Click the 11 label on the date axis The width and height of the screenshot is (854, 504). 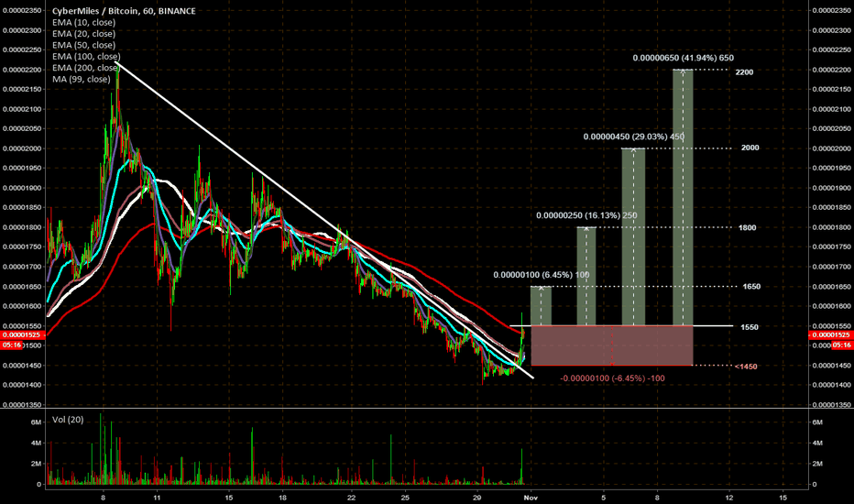coord(157,498)
